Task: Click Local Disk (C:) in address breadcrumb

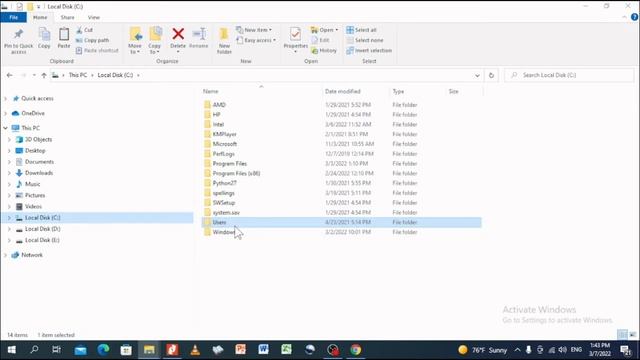Action: (115, 75)
